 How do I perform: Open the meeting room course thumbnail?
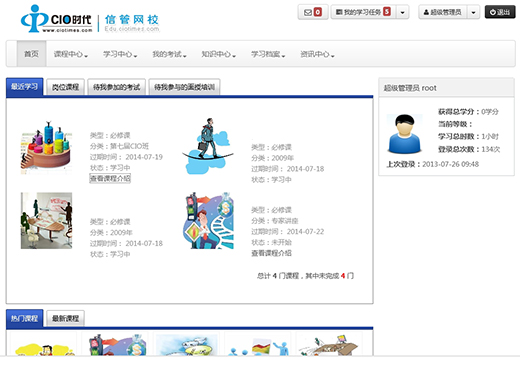point(46,220)
